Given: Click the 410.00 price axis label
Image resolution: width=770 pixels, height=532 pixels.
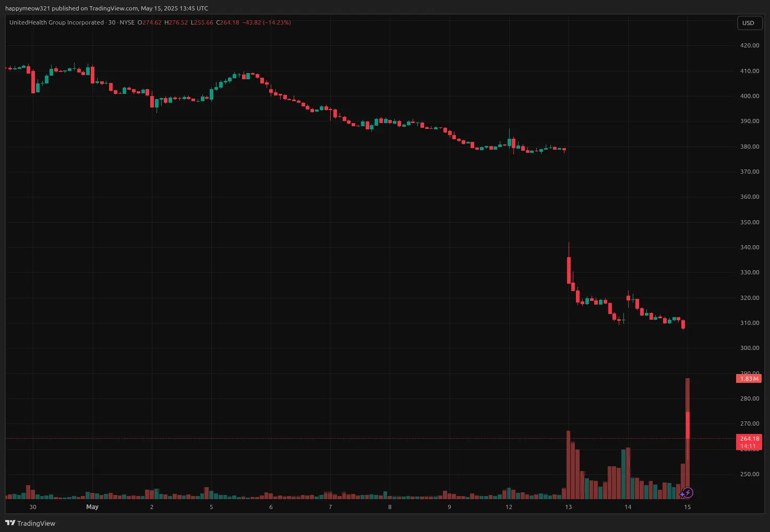Looking at the screenshot, I should pyautogui.click(x=750, y=71).
